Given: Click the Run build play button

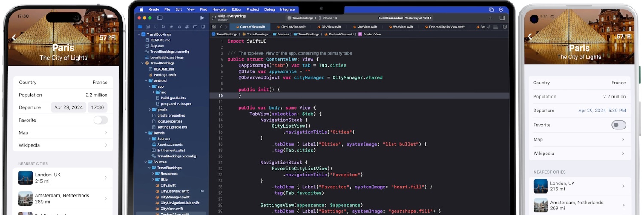Looking at the screenshot, I should (202, 18).
